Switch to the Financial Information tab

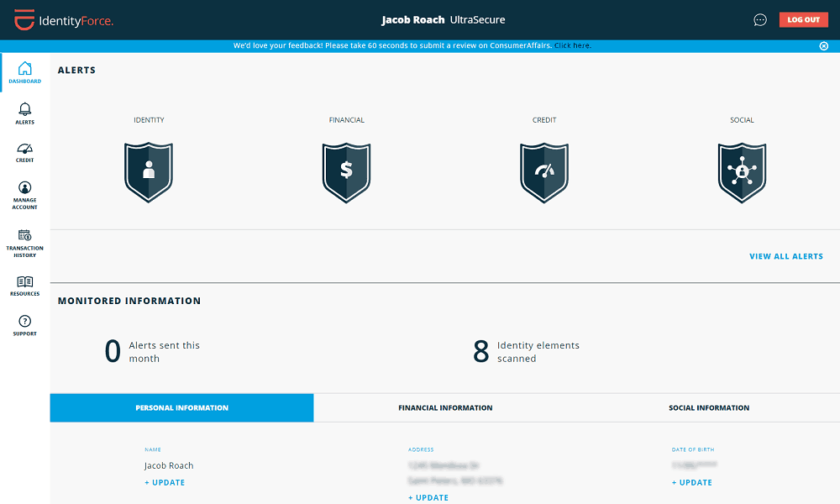click(445, 407)
